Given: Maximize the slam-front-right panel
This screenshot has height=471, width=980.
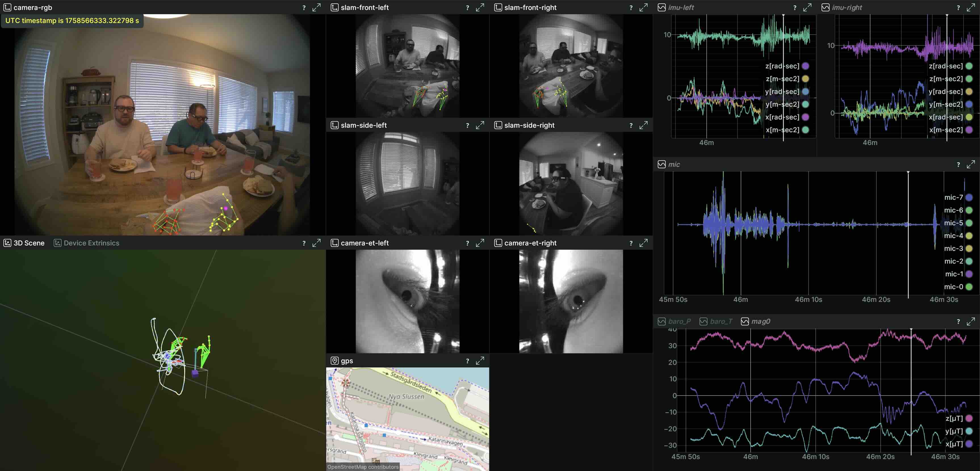Looking at the screenshot, I should 643,7.
